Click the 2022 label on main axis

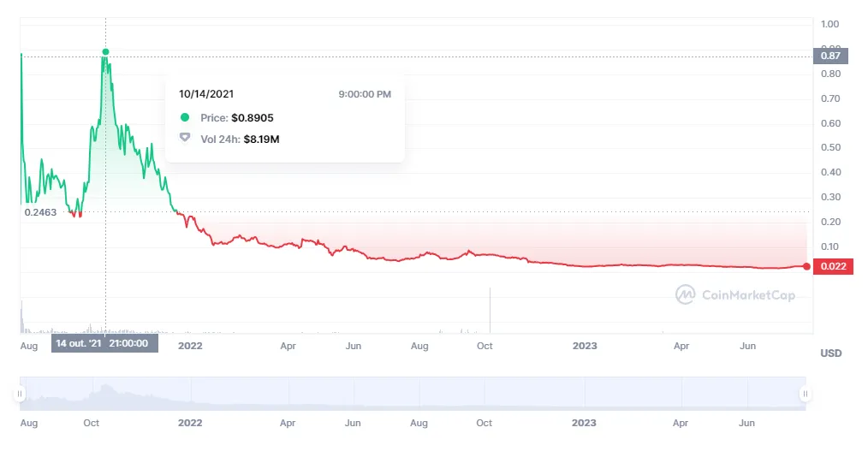coord(189,346)
